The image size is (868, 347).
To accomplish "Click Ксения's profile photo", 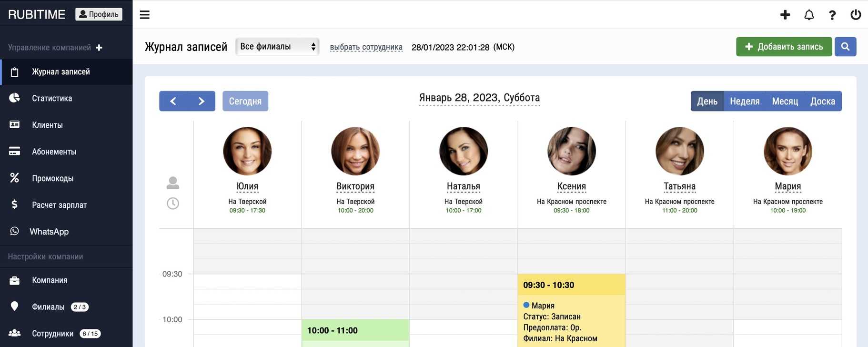I will (x=571, y=151).
